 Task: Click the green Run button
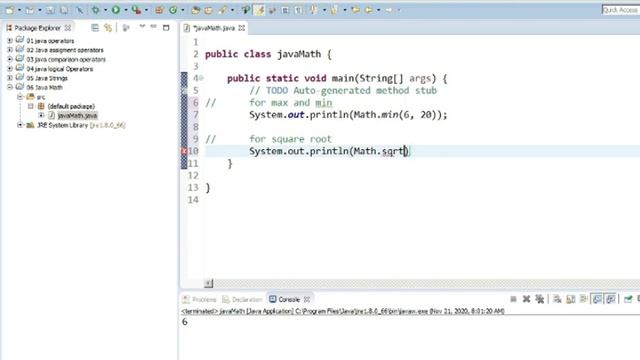(116, 10)
